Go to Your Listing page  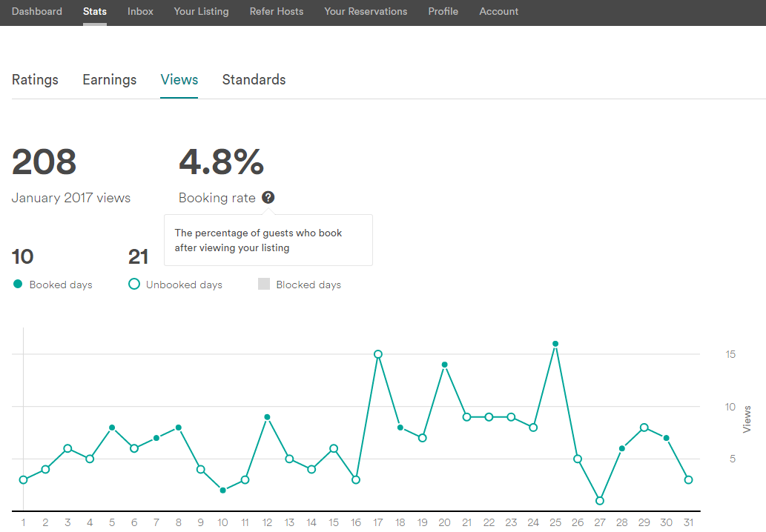(201, 12)
